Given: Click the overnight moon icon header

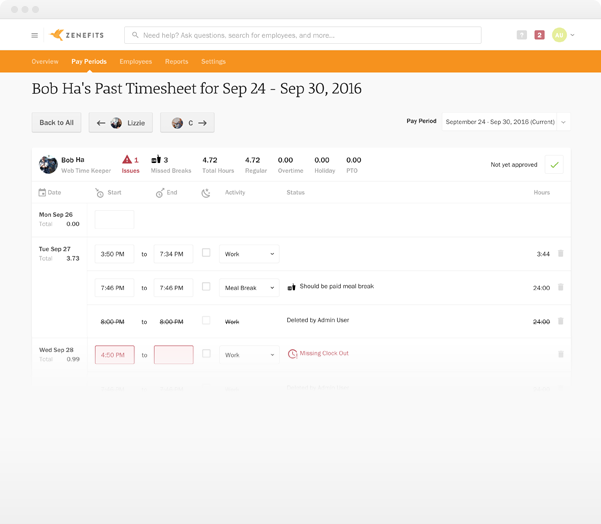Looking at the screenshot, I should (206, 193).
